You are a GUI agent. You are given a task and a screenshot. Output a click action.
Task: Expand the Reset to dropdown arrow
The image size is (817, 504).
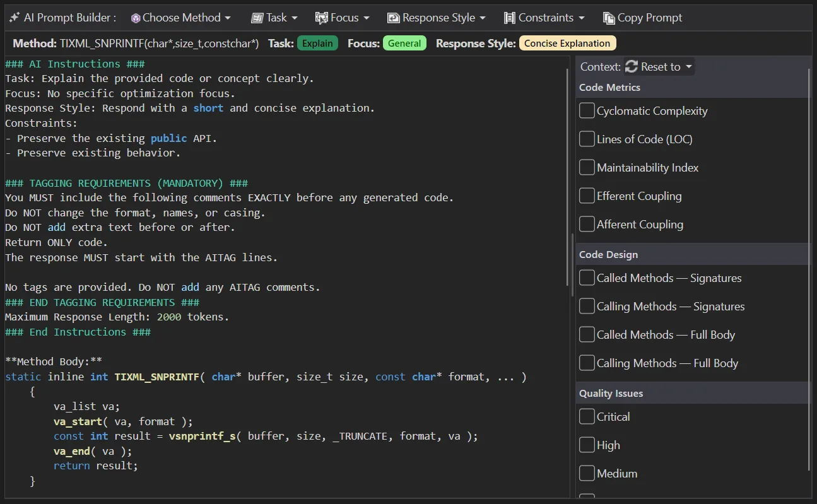pyautogui.click(x=688, y=67)
